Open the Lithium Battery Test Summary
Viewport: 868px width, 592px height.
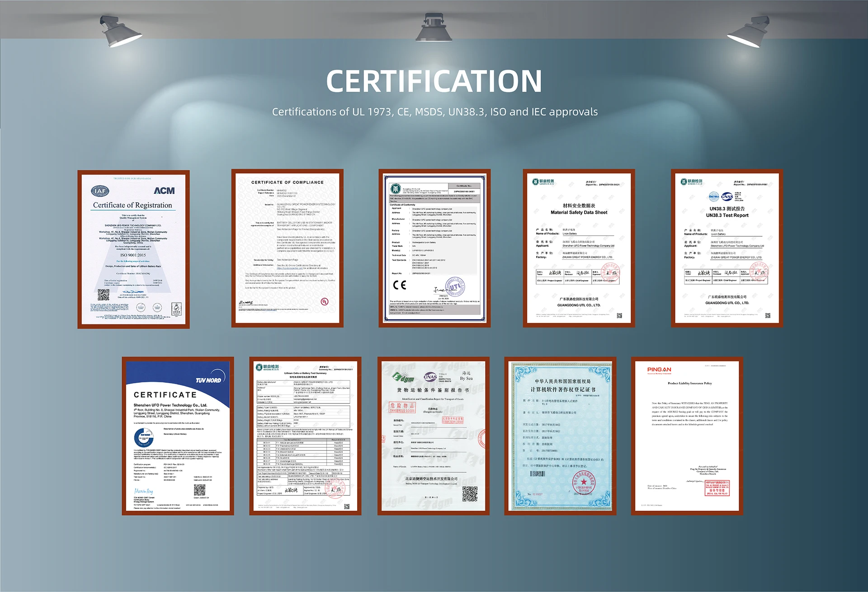tap(305, 436)
